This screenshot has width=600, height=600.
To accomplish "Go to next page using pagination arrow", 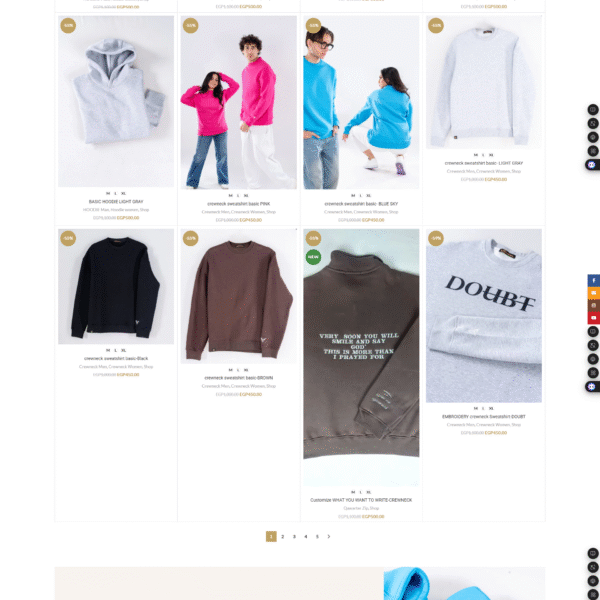I will [x=329, y=536].
